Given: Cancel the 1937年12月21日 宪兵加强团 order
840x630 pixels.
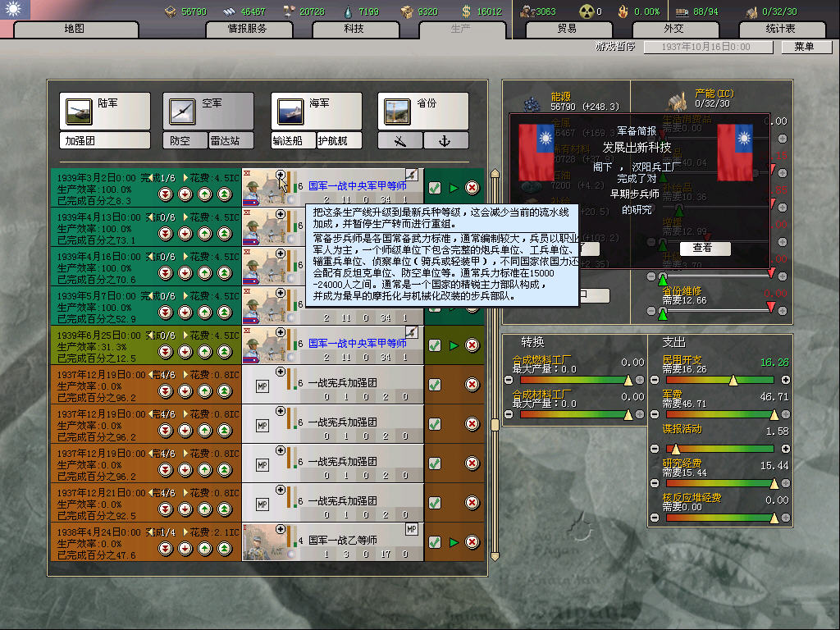Looking at the screenshot, I should click(x=472, y=503).
